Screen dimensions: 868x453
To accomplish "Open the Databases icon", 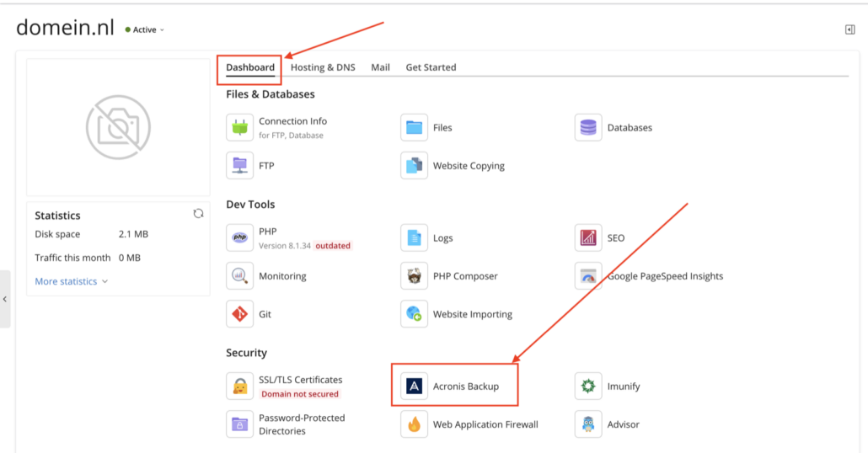I will (x=588, y=127).
